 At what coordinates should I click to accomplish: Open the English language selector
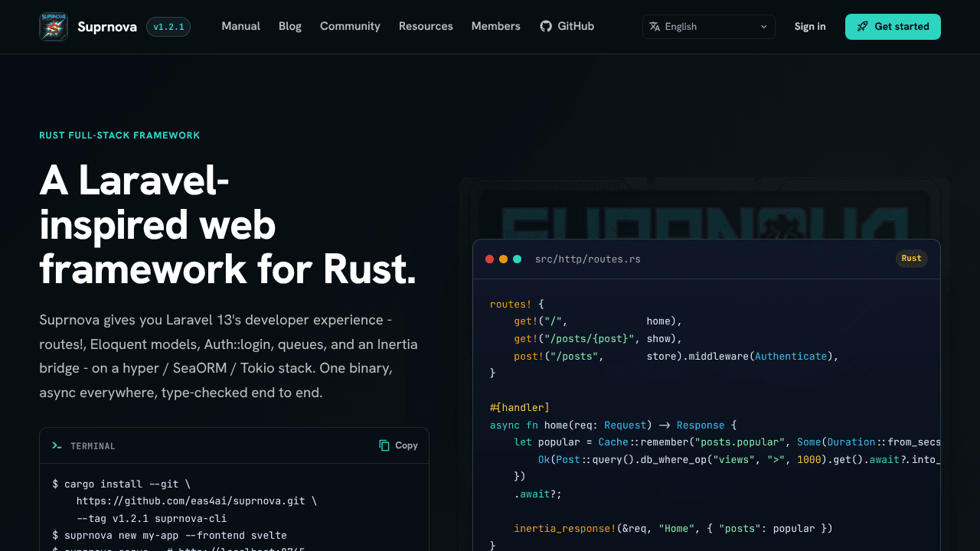[x=709, y=27]
